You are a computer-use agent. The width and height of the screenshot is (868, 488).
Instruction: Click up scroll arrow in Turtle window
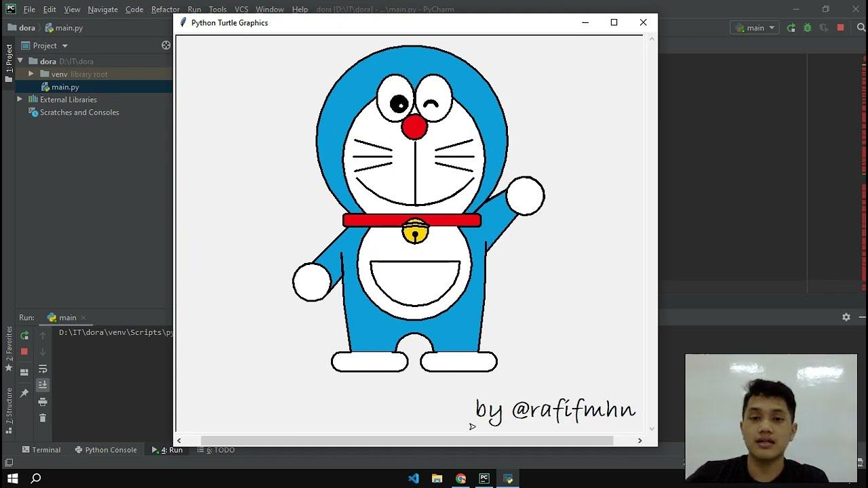click(652, 39)
